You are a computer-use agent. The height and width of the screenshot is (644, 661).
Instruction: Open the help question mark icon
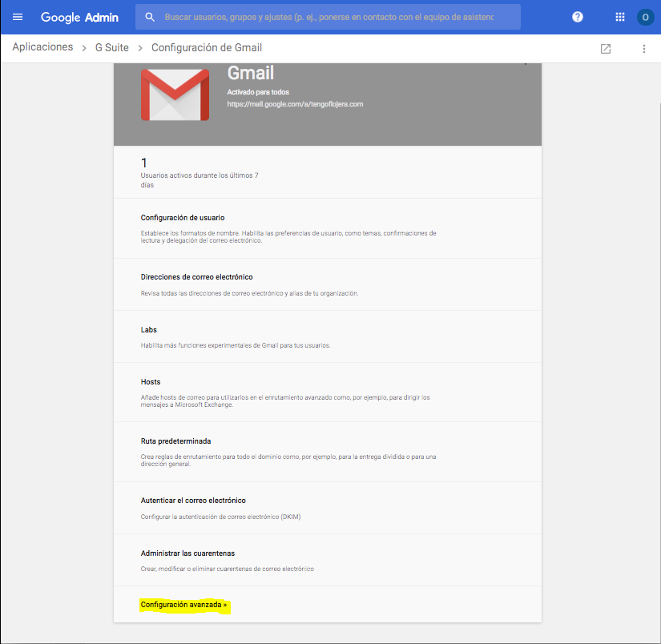point(578,17)
